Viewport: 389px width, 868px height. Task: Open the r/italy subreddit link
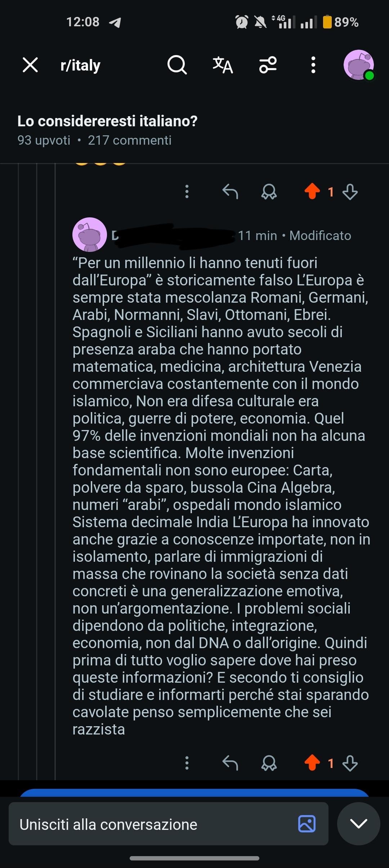pos(80,65)
